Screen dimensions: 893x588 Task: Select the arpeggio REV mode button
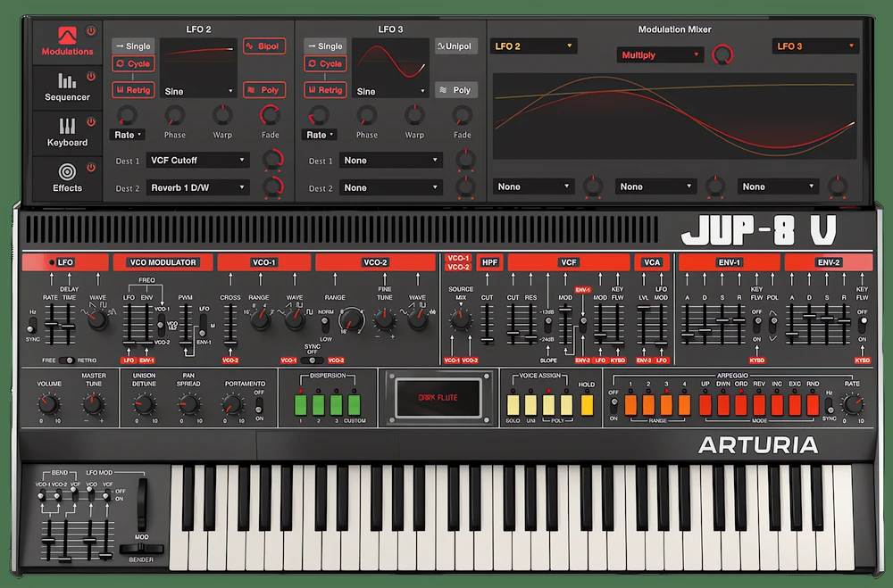tap(759, 405)
